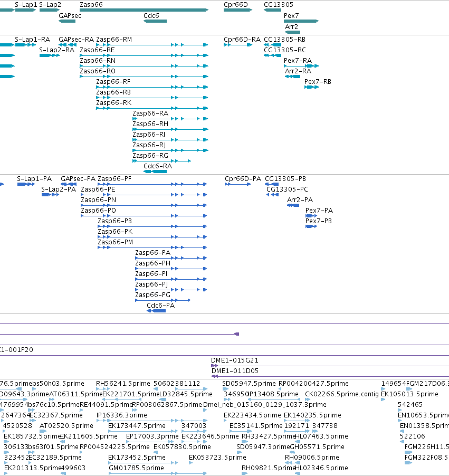Select transcript S-Lap1-RA
The width and height of the screenshot is (449, 476).
point(32,40)
